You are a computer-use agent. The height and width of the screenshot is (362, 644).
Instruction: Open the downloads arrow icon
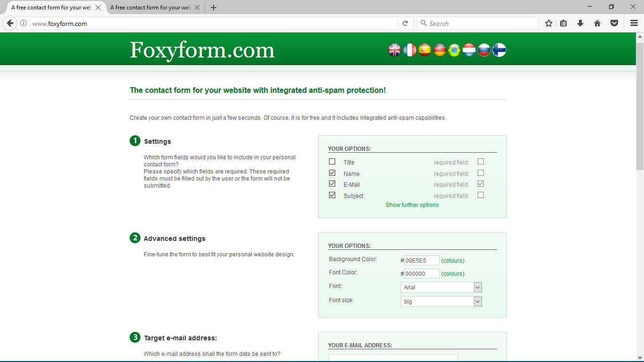click(580, 23)
